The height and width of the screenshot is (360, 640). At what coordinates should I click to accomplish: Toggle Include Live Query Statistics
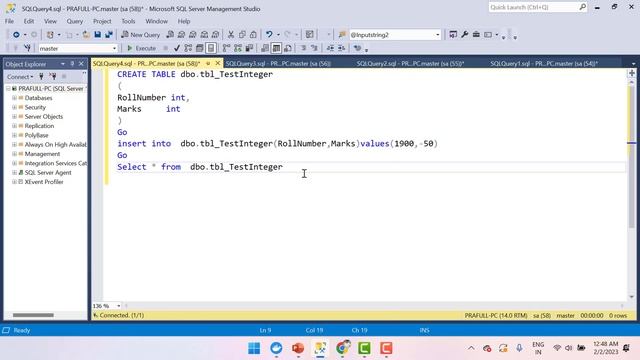pos(238,48)
